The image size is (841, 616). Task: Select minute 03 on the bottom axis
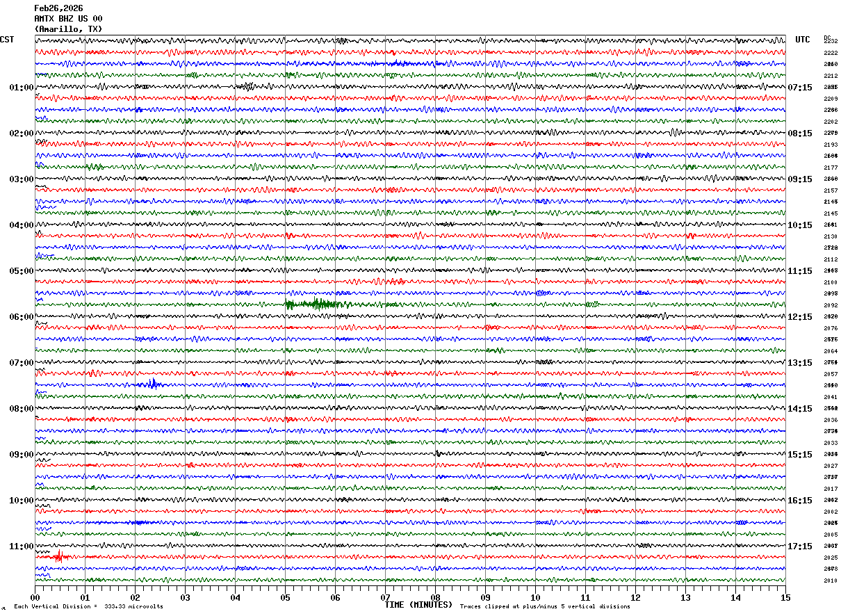(185, 597)
